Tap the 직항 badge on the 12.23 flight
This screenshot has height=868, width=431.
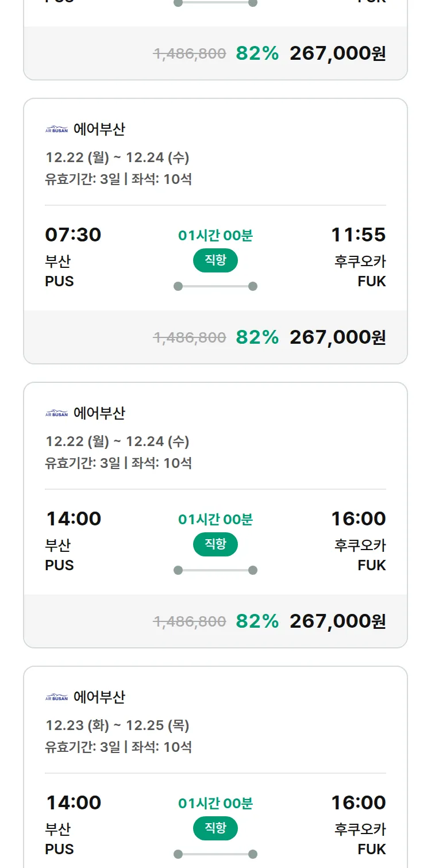pyautogui.click(x=215, y=828)
